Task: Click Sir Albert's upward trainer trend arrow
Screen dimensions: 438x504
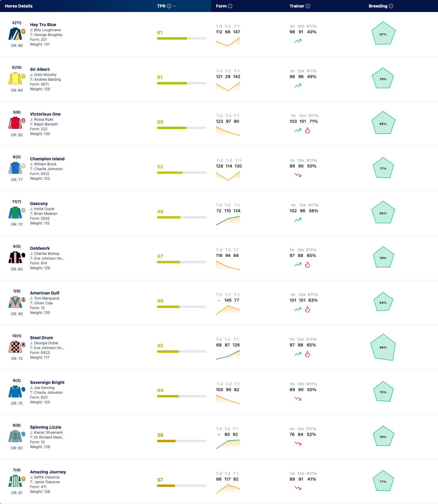Action: coord(298,86)
